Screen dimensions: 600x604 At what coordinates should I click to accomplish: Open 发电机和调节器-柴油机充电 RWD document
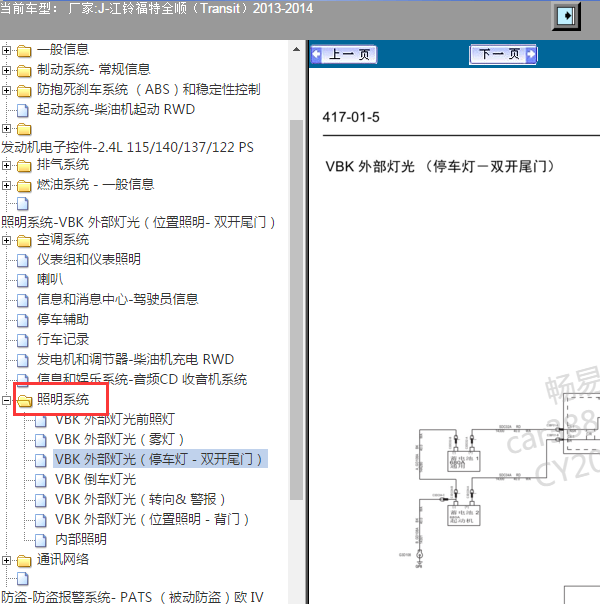pyautogui.click(x=135, y=360)
